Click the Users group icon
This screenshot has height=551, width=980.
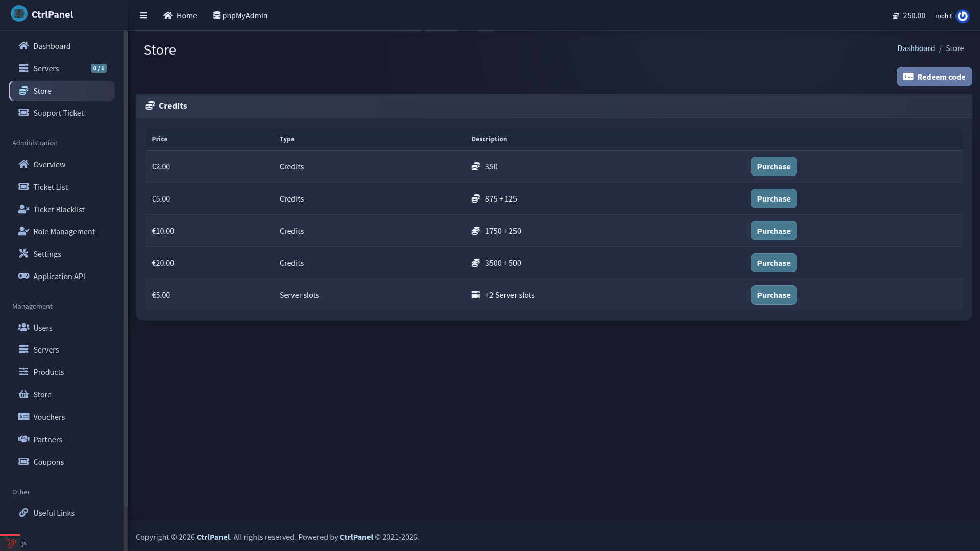click(x=23, y=328)
